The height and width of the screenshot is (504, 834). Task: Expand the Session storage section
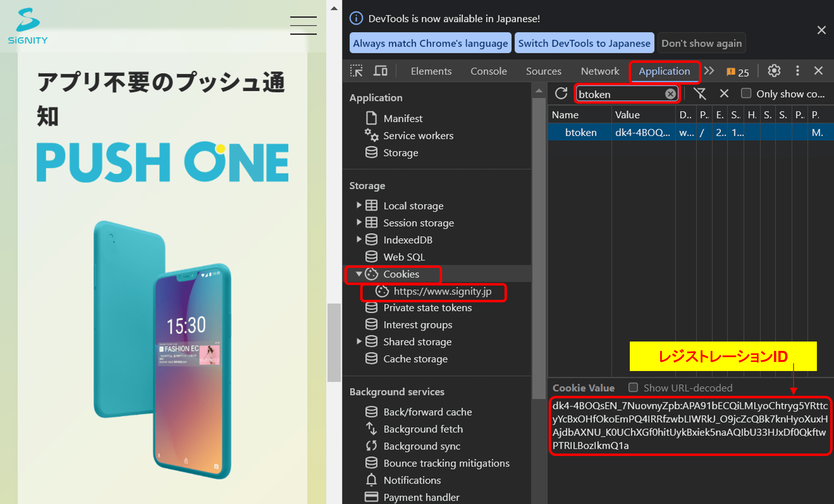[359, 222]
